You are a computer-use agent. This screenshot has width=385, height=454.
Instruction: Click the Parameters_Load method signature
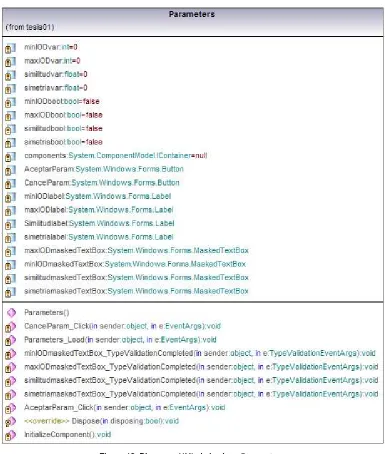(120, 340)
